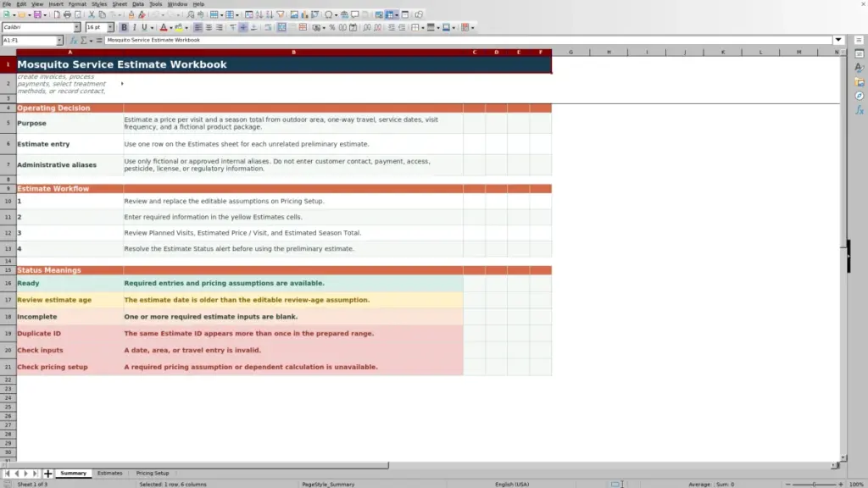
Task: Click the Sort Descending icon
Action: click(270, 14)
